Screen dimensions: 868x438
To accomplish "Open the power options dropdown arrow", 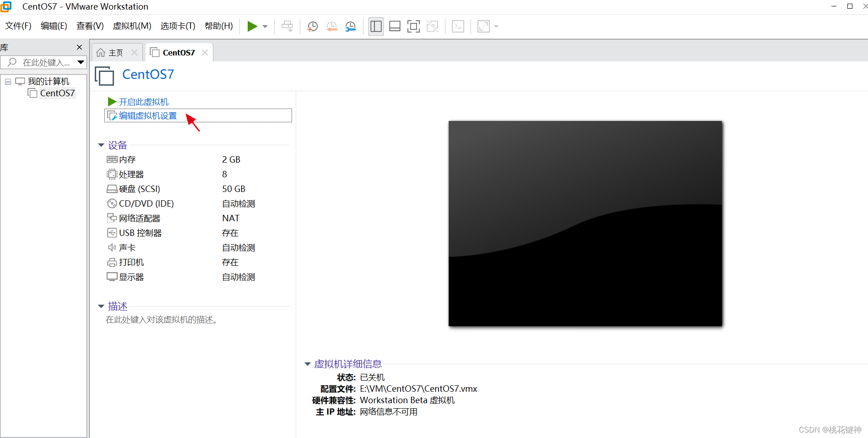I will pos(265,27).
